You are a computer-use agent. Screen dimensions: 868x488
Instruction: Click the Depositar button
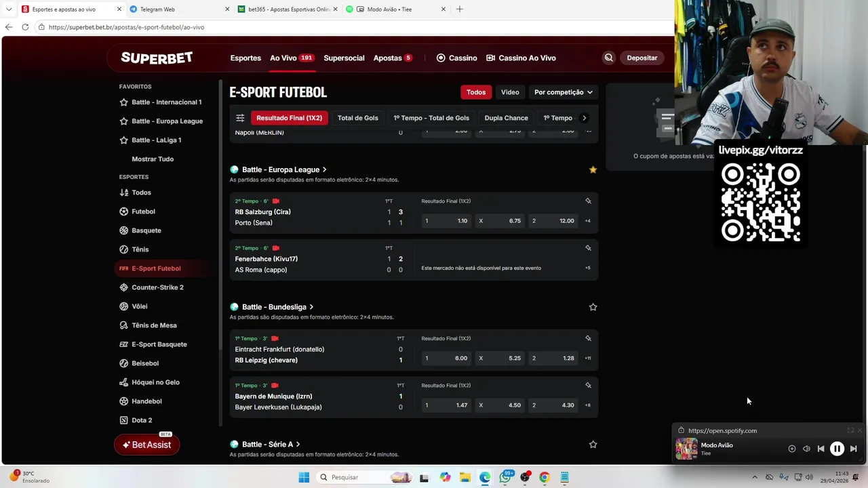pyautogui.click(x=642, y=58)
